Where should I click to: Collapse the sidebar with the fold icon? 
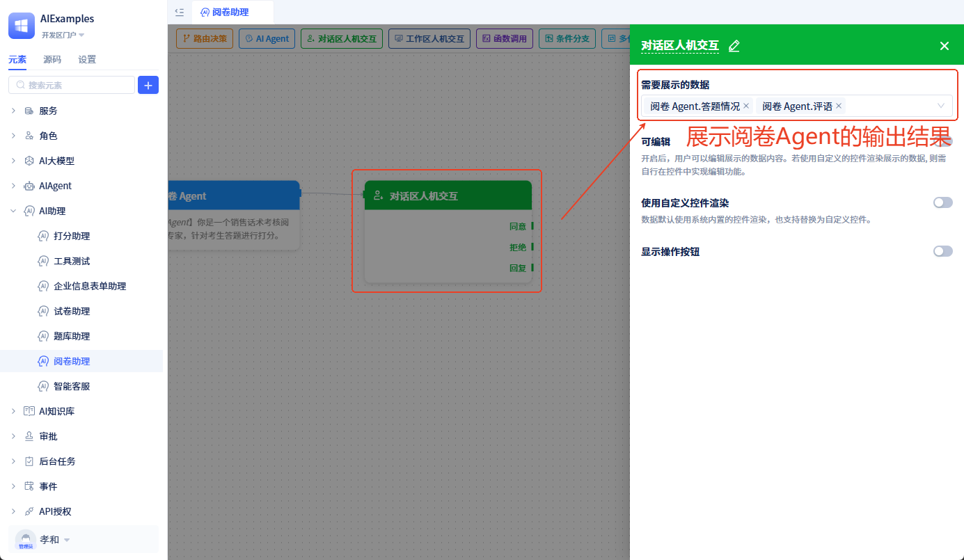point(180,12)
